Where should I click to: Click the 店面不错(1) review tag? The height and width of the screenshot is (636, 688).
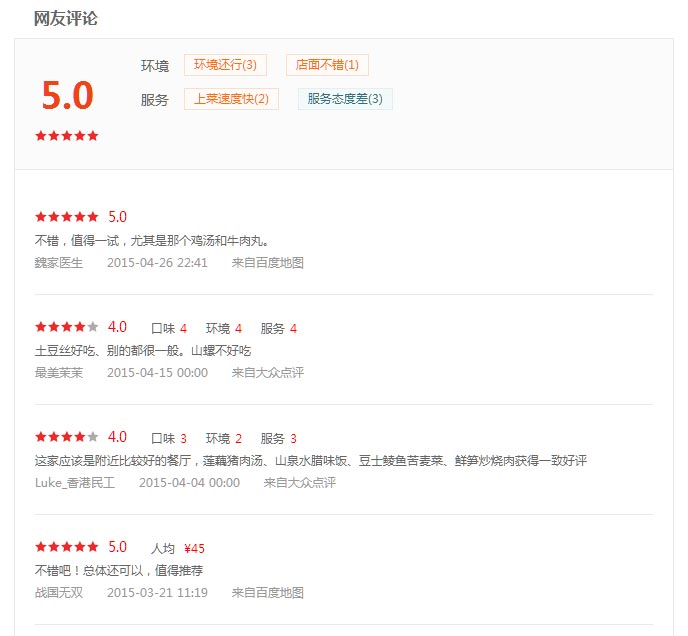(x=327, y=65)
